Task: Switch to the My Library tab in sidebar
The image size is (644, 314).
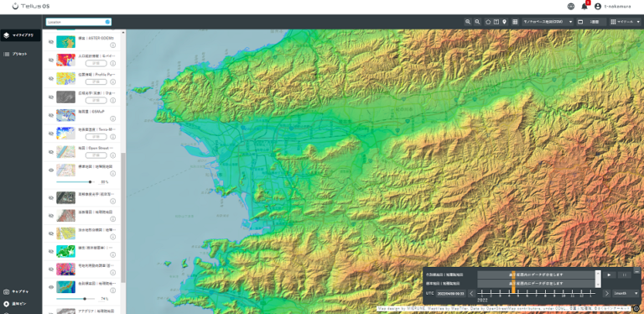Action: click(20, 35)
